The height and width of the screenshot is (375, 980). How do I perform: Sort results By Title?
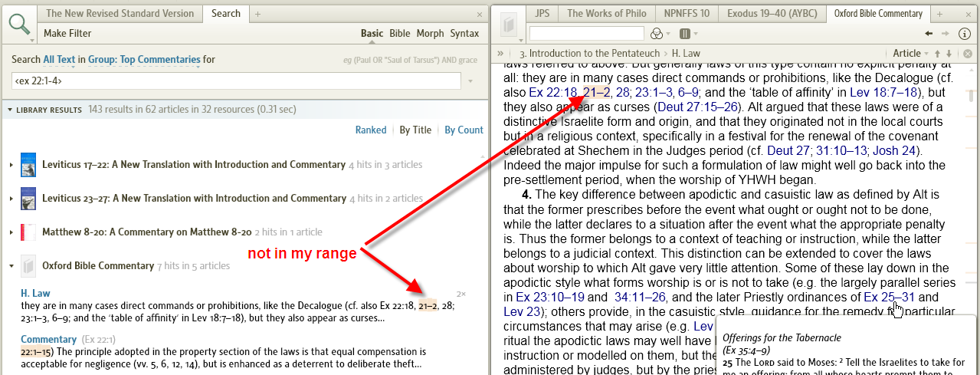tap(415, 130)
